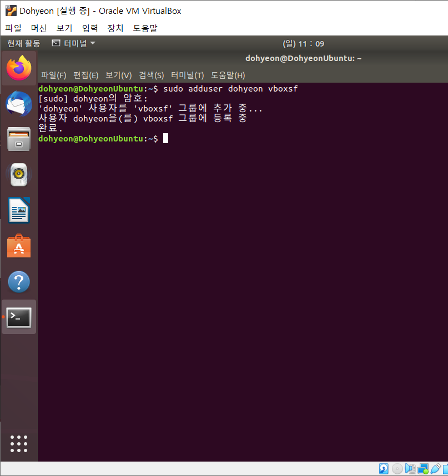
Task: Open terminal 파일(F) menu
Action: (54, 75)
